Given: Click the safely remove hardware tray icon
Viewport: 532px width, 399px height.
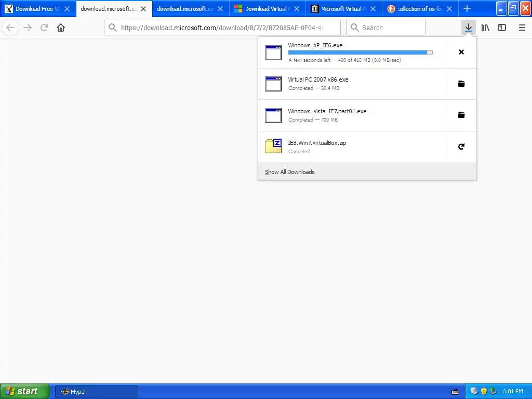Looking at the screenshot, I should pos(494,391).
